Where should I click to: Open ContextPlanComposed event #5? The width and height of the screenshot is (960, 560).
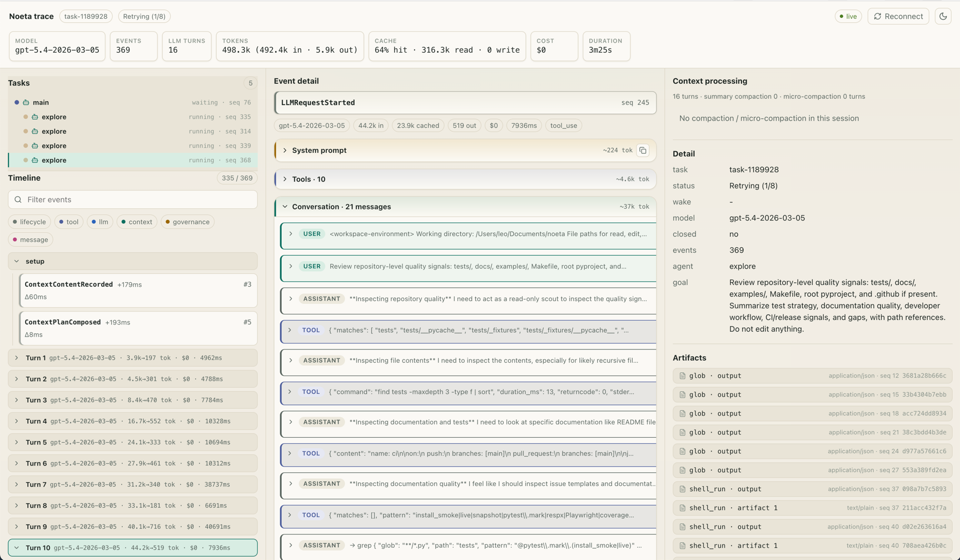pyautogui.click(x=138, y=328)
